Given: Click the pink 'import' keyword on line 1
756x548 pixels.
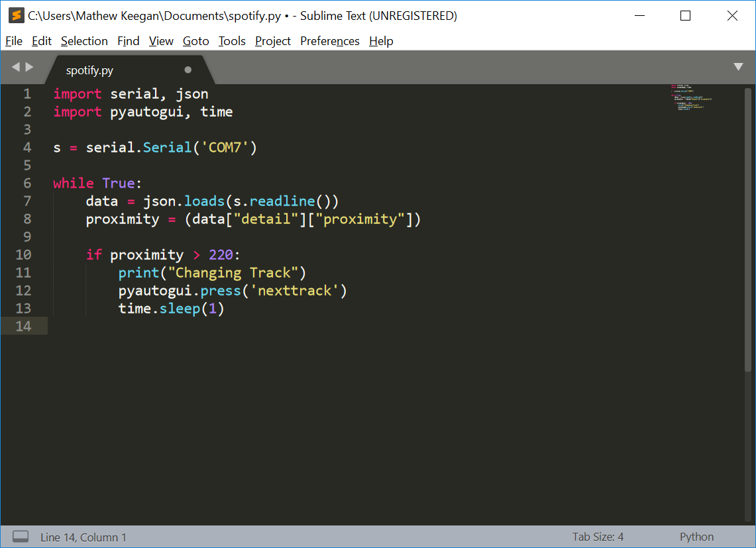Looking at the screenshot, I should (78, 93).
